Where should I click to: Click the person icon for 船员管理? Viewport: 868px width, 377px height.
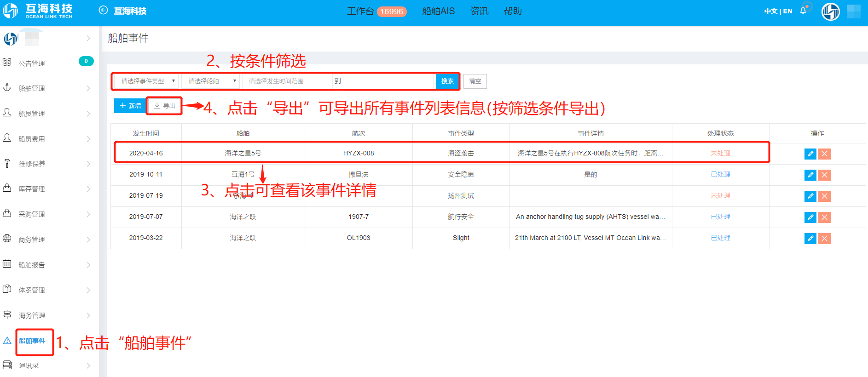pos(7,112)
